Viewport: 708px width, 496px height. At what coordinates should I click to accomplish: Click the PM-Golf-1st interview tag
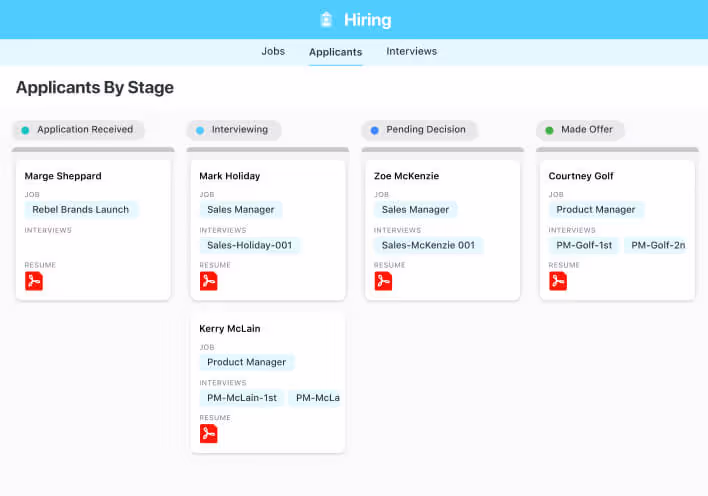[584, 245]
